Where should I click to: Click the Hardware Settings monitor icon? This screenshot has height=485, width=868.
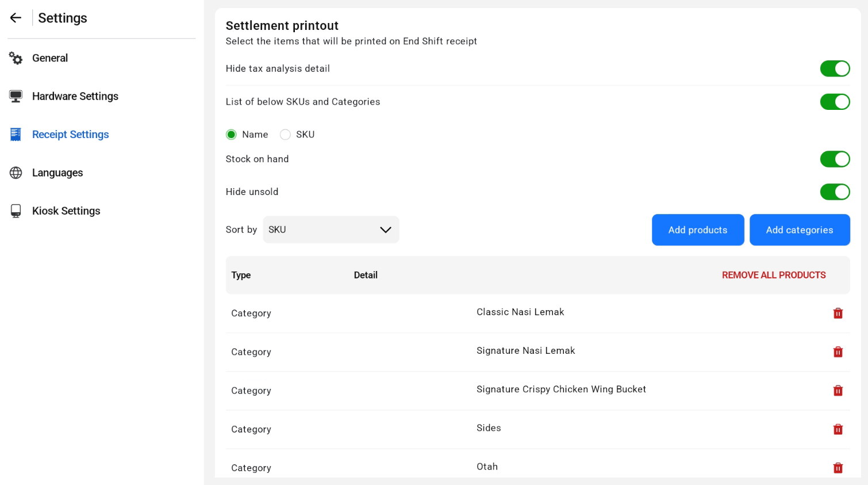(x=16, y=96)
